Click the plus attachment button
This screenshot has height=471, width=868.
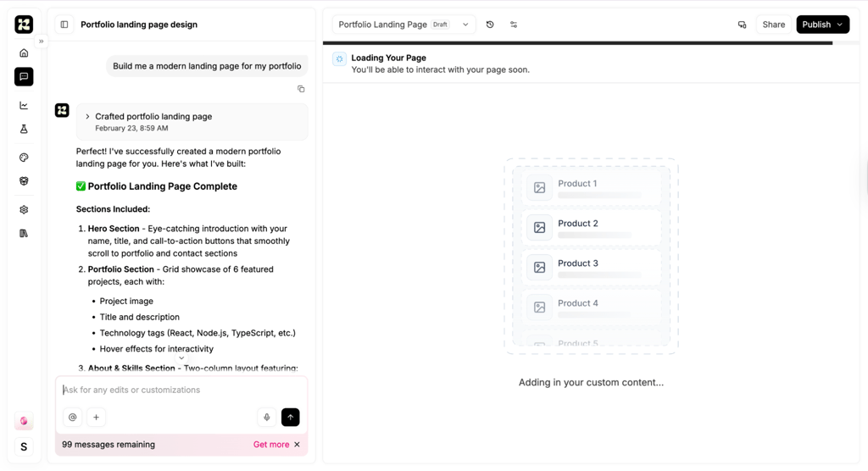coord(97,418)
